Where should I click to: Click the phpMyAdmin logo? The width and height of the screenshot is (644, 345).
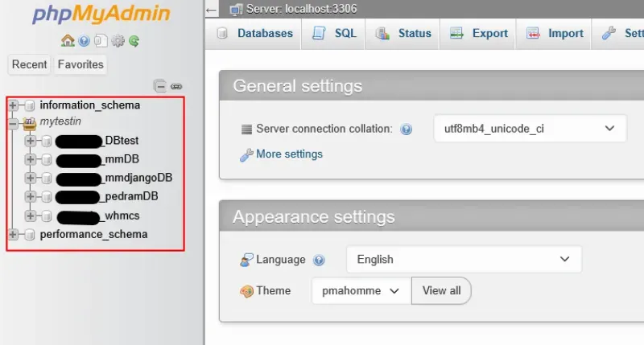[101, 14]
